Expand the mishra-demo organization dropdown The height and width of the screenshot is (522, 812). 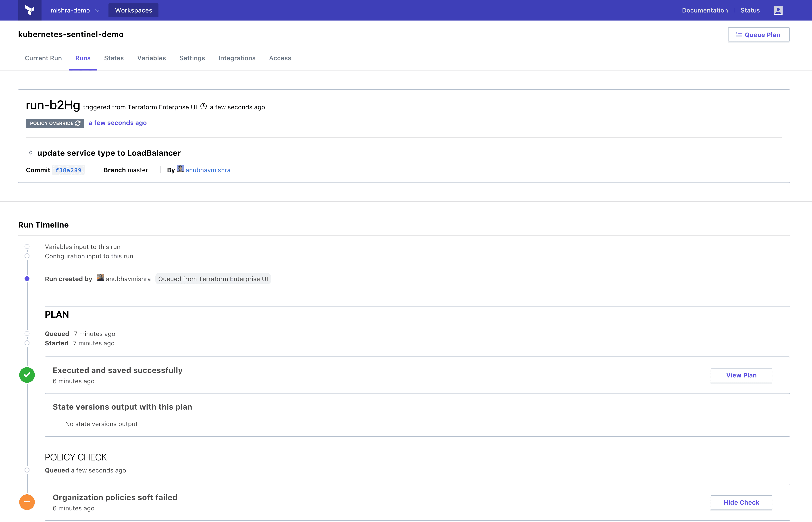(x=75, y=10)
